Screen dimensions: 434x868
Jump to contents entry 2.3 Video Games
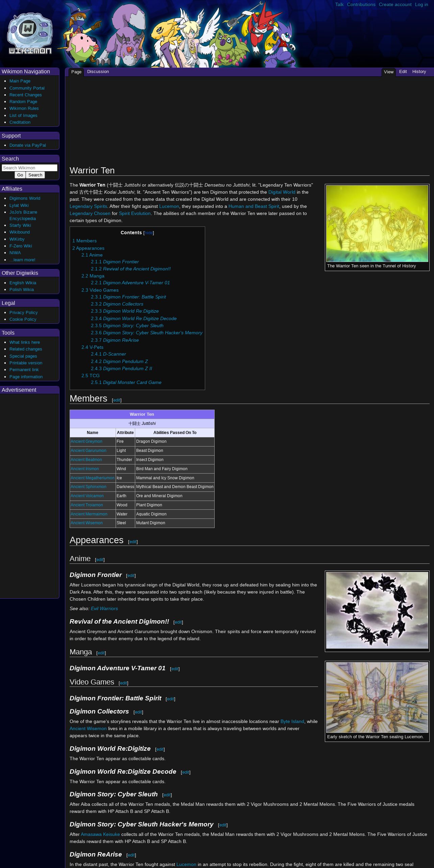point(100,290)
